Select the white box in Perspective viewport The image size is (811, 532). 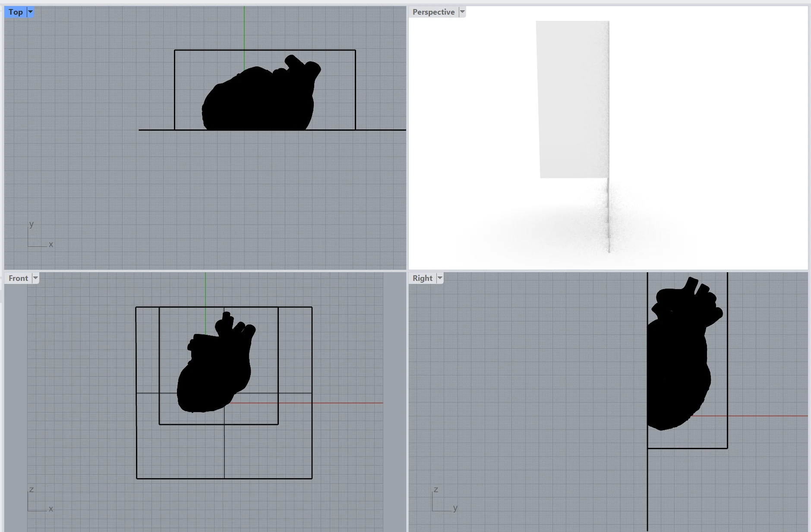pyautogui.click(x=573, y=99)
